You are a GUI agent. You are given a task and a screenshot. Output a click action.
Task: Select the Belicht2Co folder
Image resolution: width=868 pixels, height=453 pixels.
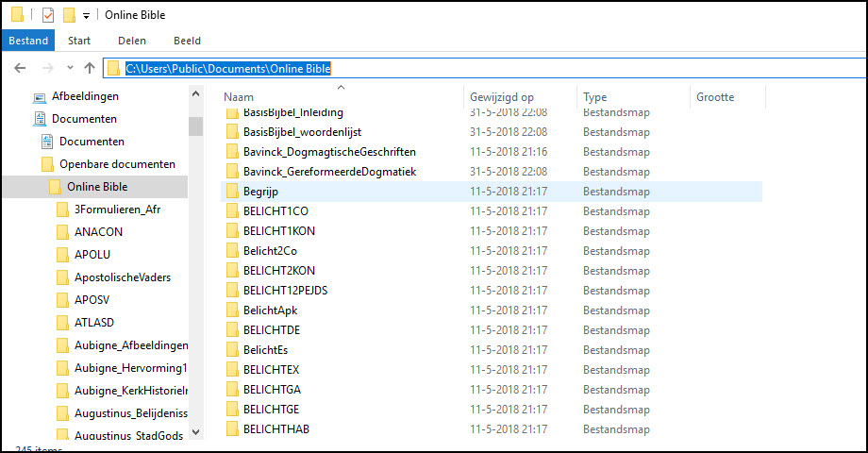click(x=270, y=251)
